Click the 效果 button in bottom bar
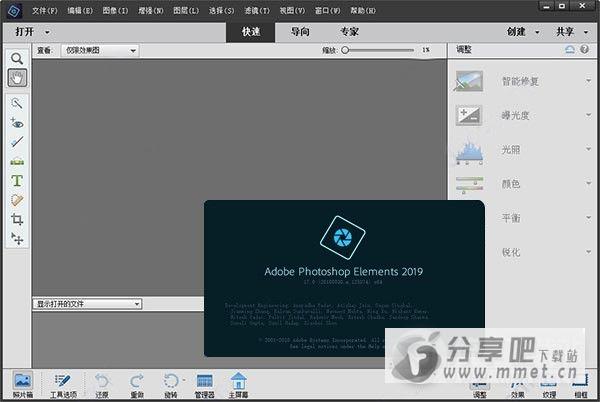Screen dimensions: 600x402 point(517,390)
